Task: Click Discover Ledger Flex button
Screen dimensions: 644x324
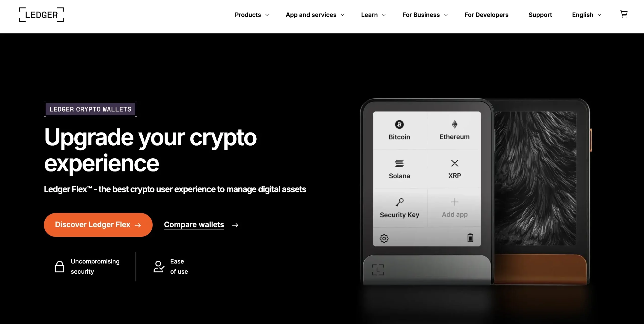Action: pos(98,224)
